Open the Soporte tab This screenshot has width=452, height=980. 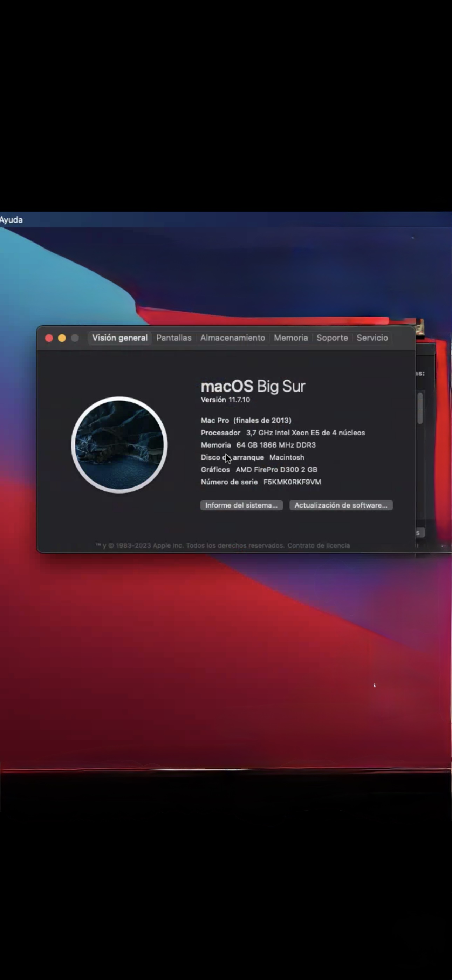coord(332,338)
